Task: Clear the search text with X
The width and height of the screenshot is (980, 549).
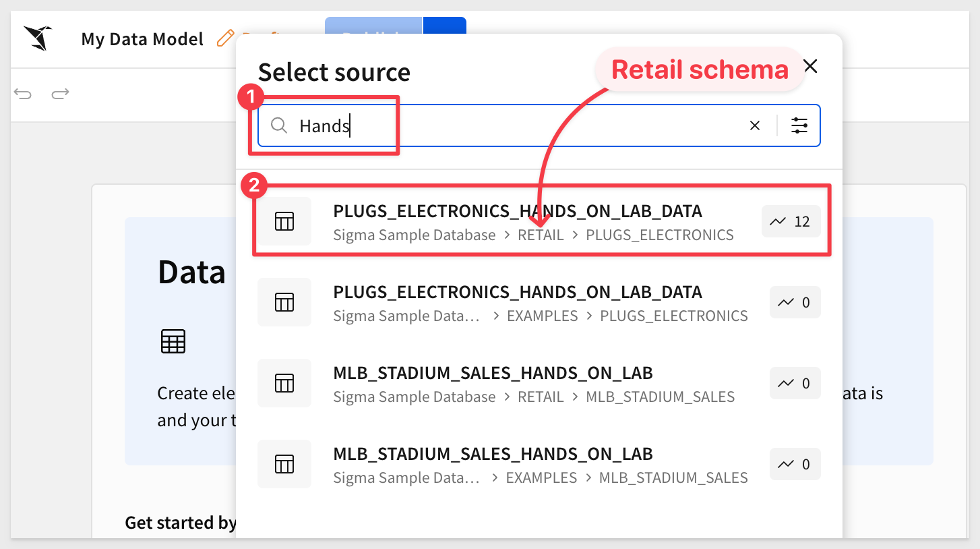Action: point(755,125)
